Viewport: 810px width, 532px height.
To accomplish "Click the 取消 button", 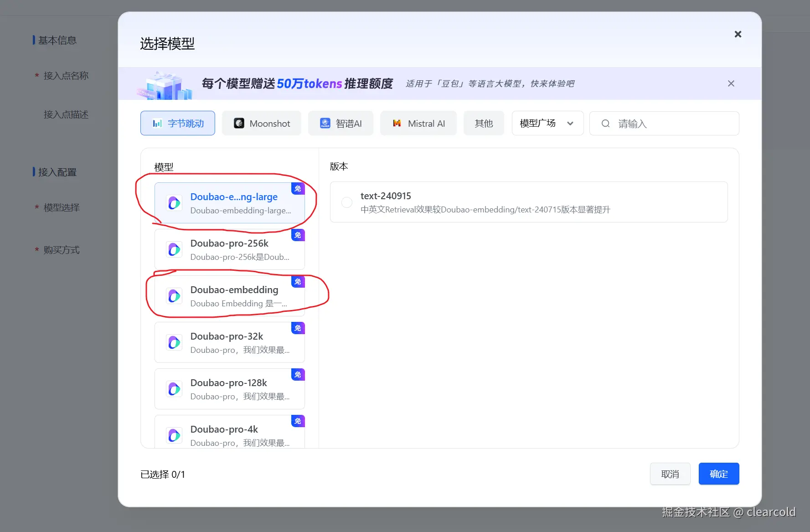I will (670, 474).
